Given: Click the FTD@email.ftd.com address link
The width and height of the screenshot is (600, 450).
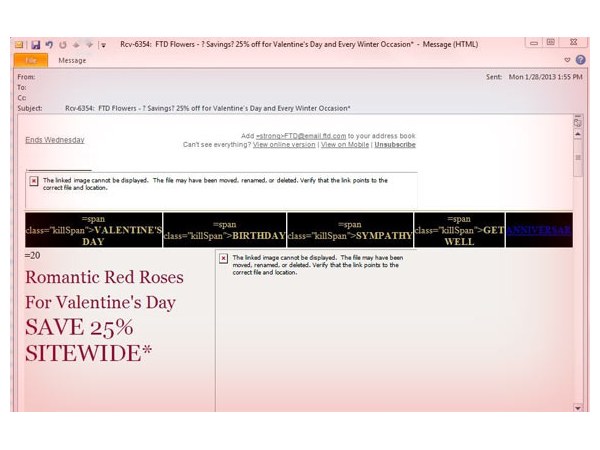Looking at the screenshot, I should [301, 136].
